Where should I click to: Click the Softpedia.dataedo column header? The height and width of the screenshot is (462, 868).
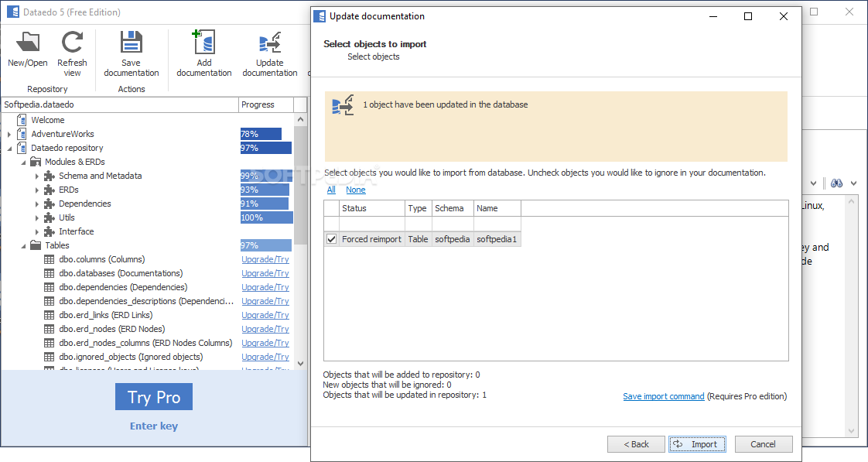tap(120, 104)
